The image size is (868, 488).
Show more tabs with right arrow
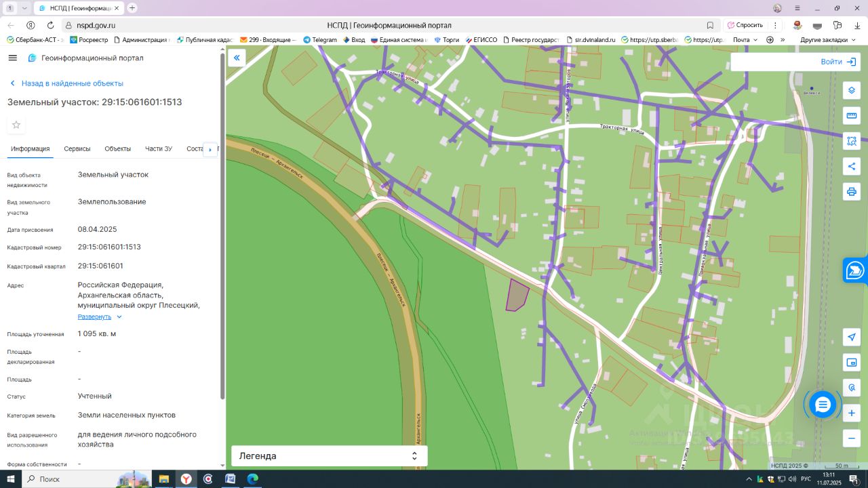pos(210,149)
